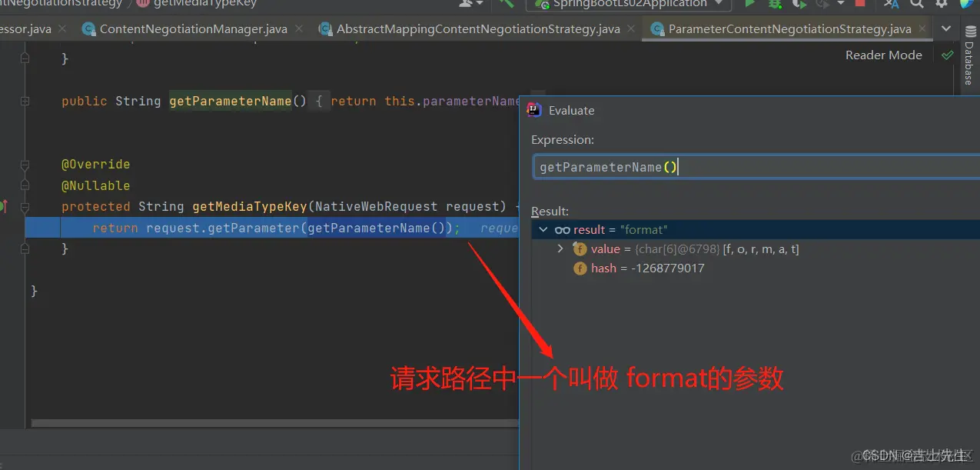Collapse the getParameterName method fold marker
Viewport: 980px width, 470px height.
(25, 101)
